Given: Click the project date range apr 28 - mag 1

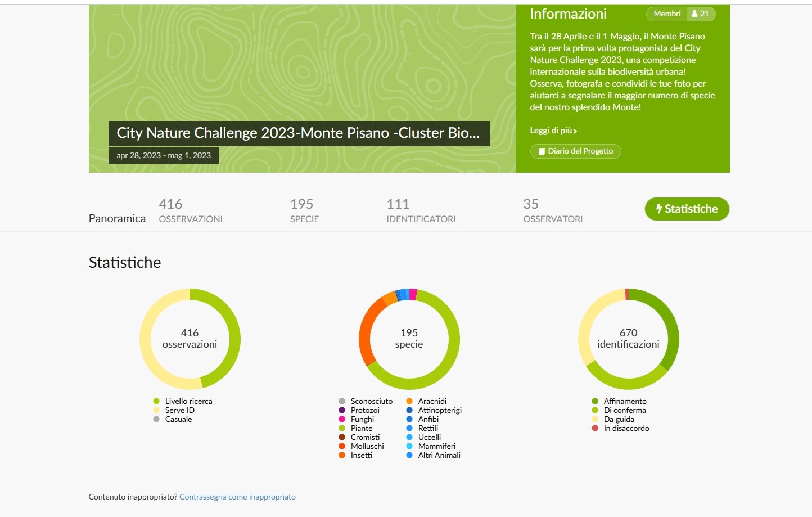Looking at the screenshot, I should [164, 156].
